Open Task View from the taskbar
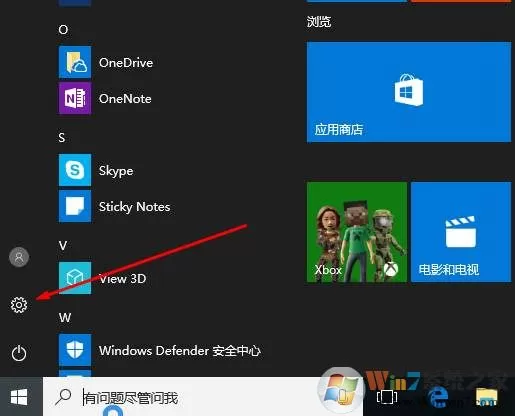Viewport: 515px width, 416px height. [x=387, y=397]
